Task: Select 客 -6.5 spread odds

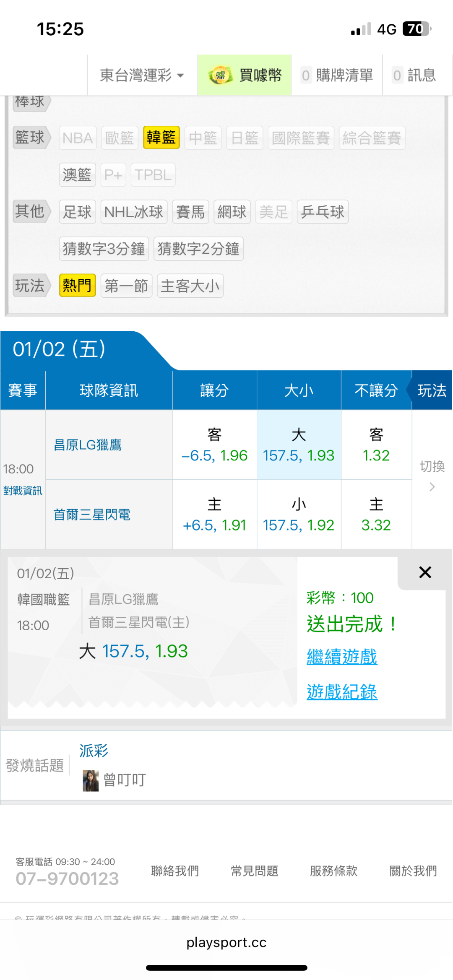Action: click(214, 445)
